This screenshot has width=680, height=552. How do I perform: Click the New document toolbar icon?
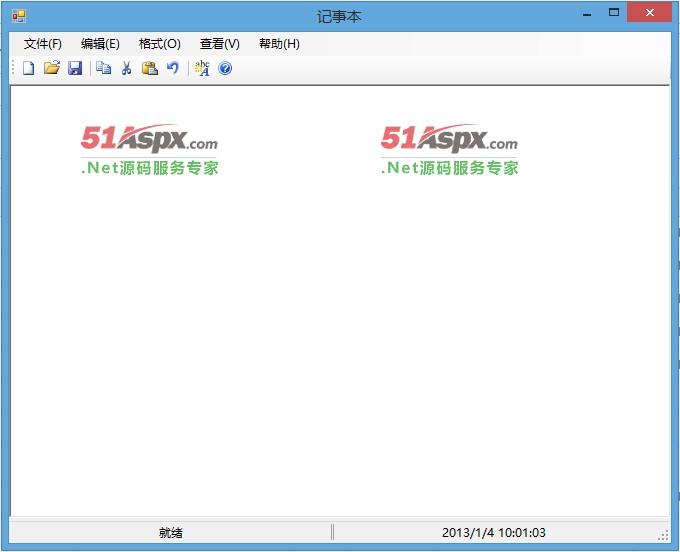29,68
